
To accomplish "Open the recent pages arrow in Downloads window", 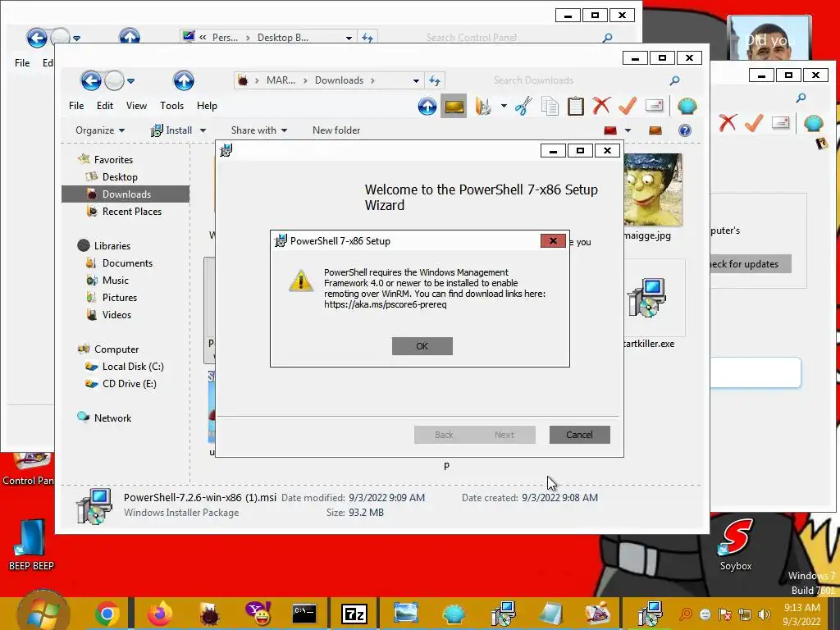I will pos(130,81).
